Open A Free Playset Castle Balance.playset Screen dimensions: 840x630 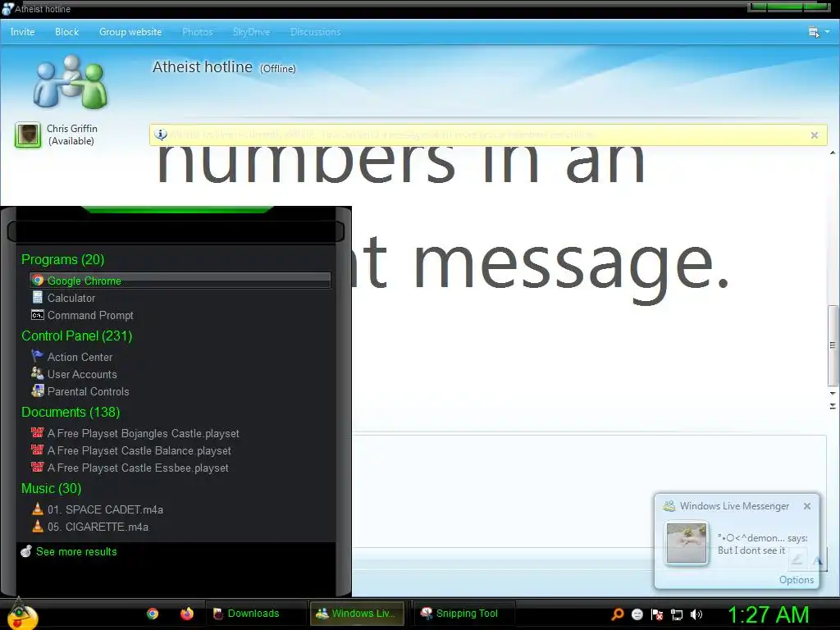[180, 450]
